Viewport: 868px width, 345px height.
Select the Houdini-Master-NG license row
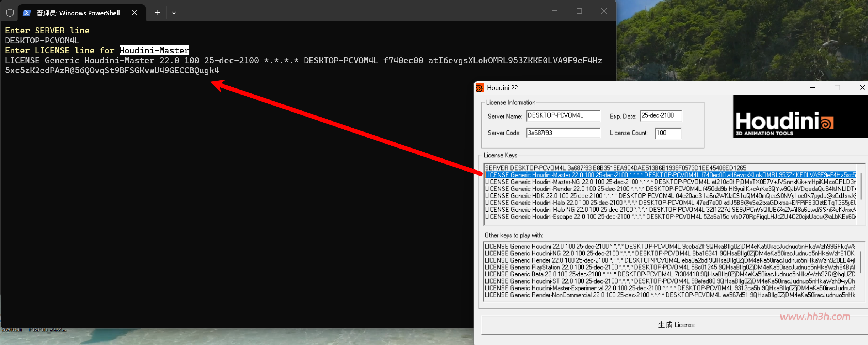click(x=670, y=182)
